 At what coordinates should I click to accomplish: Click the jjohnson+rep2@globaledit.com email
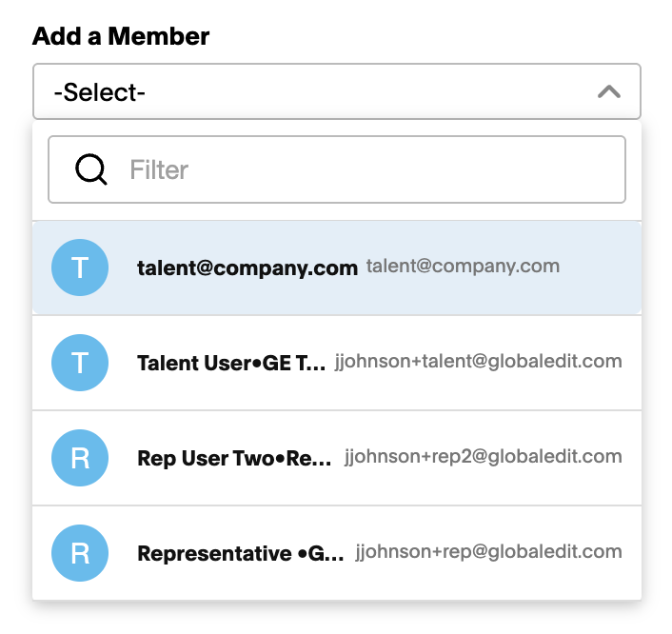point(484,457)
